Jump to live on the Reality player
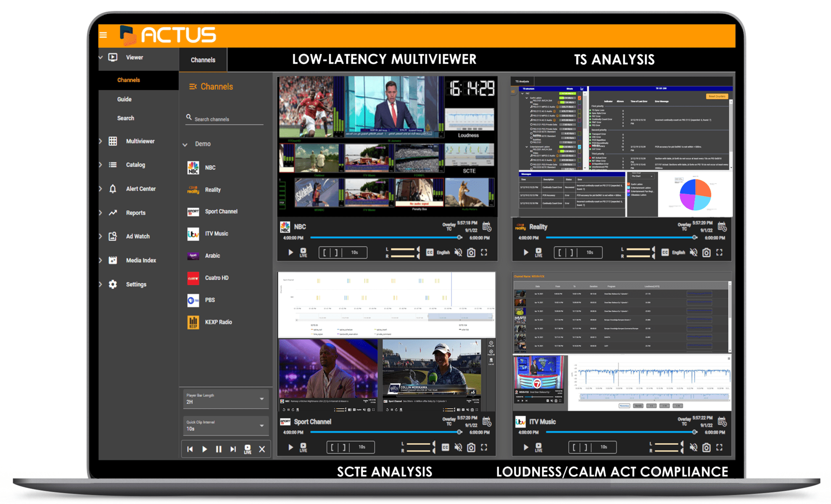This screenshot has width=831, height=504. [x=539, y=252]
